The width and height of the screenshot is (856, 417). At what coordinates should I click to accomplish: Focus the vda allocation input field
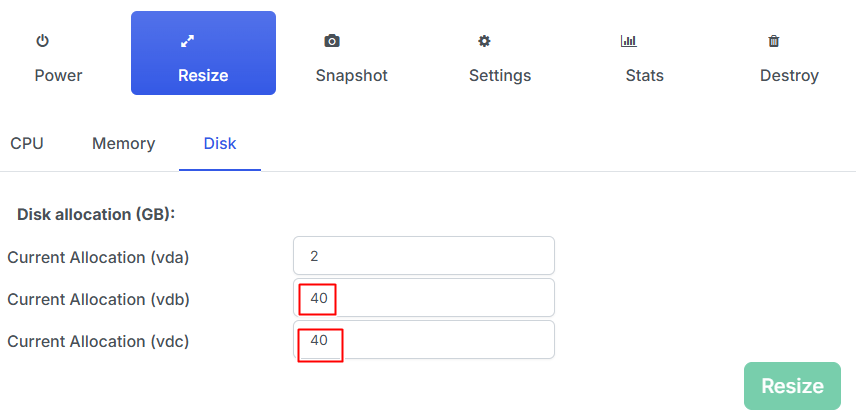tap(424, 256)
